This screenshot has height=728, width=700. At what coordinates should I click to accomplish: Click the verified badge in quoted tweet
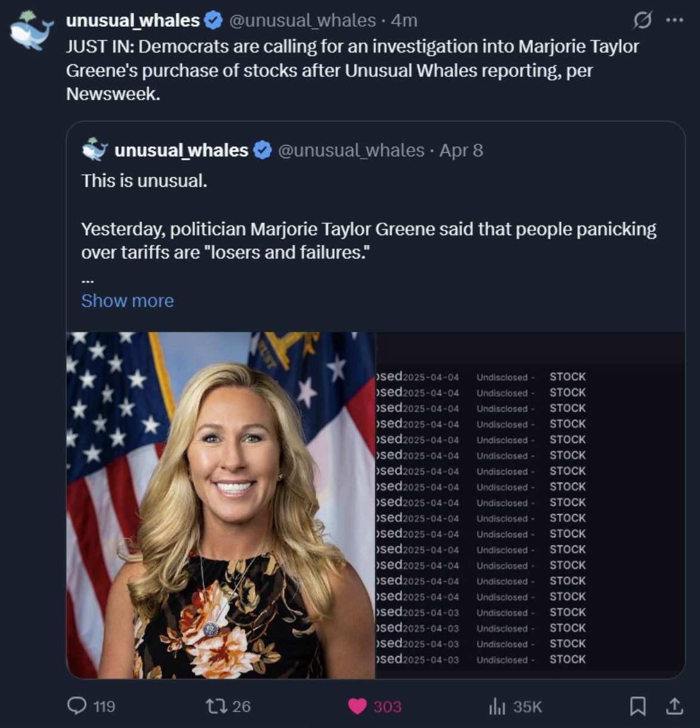click(x=263, y=150)
